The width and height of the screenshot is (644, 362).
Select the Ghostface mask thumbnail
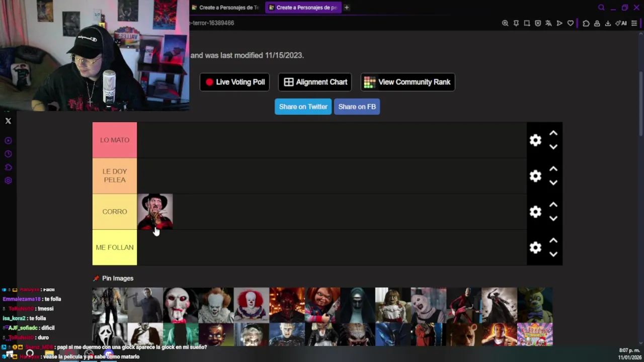(x=110, y=334)
